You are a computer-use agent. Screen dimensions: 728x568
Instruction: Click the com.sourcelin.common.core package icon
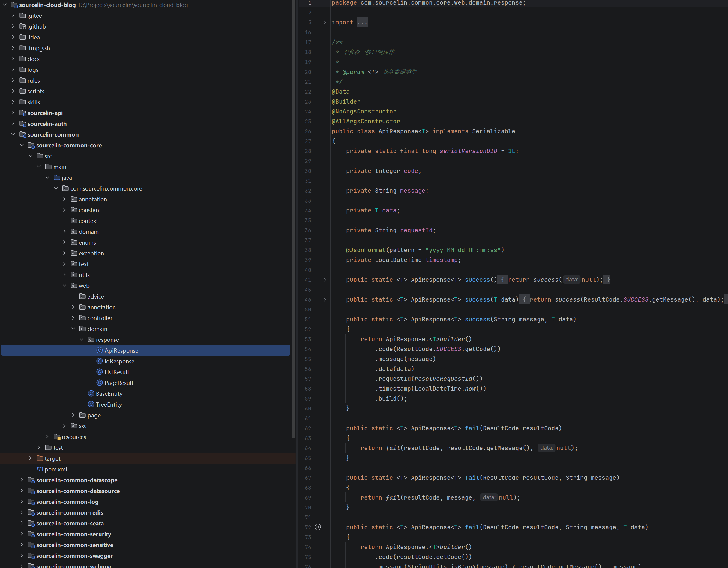[66, 188]
